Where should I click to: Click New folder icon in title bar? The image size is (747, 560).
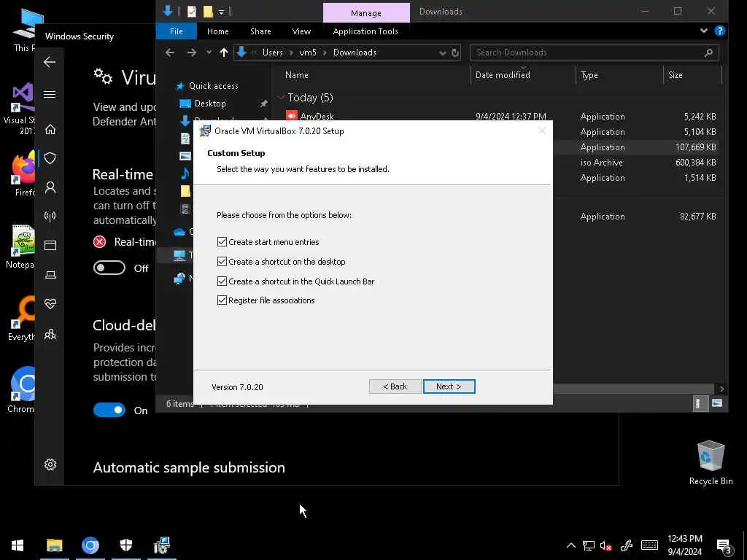[208, 12]
